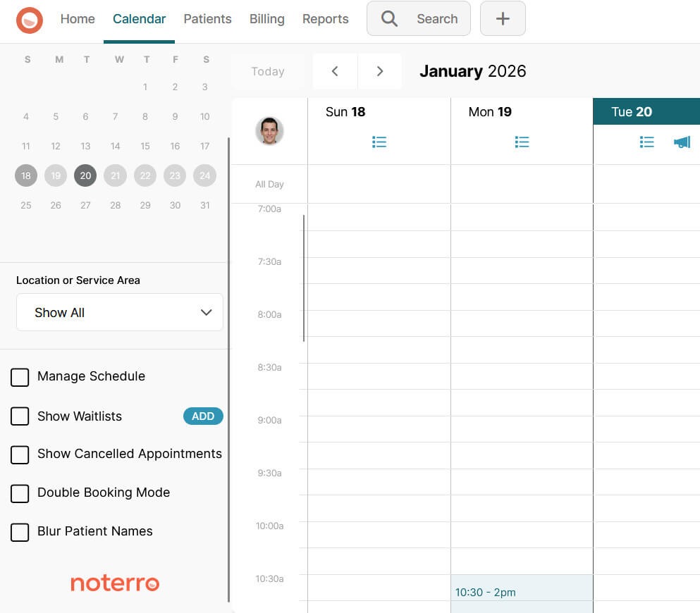Open the agenda icon in the Tue 20 header
This screenshot has height=613, width=700.
pos(646,142)
